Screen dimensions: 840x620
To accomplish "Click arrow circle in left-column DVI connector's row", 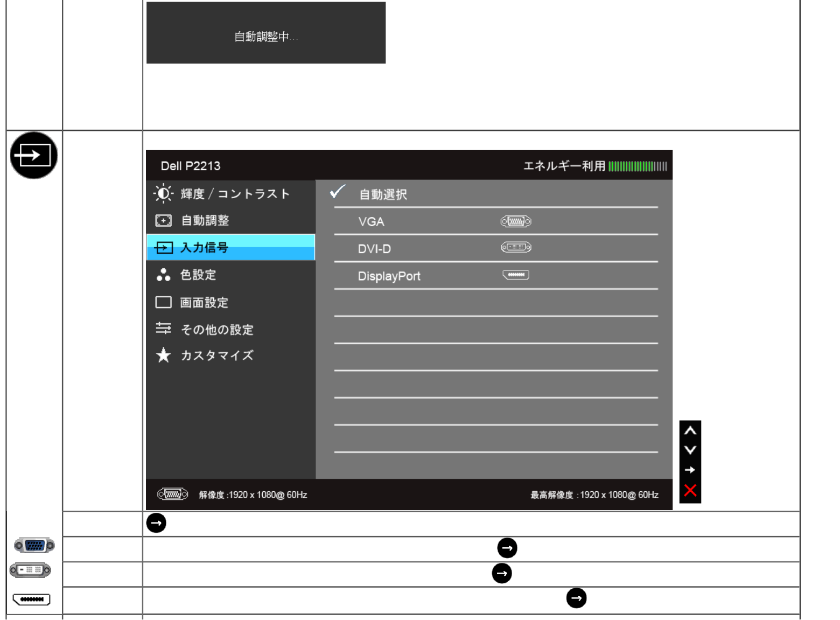I will pos(502,573).
